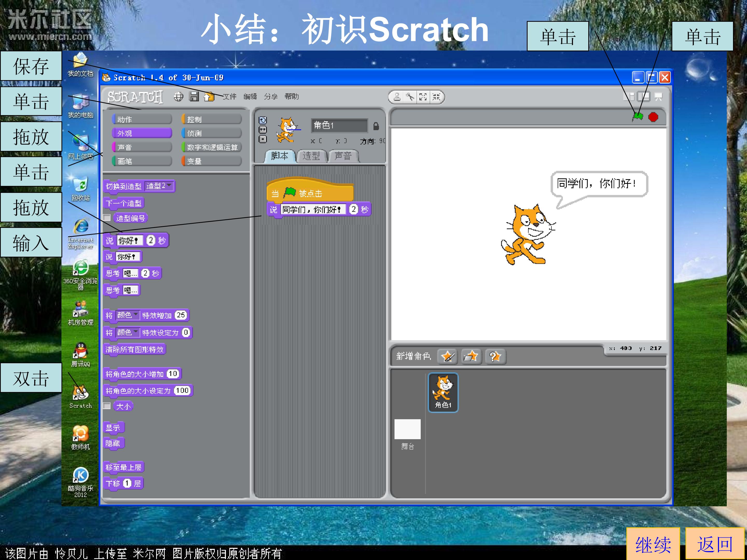The image size is (747, 560).
Task: Set rotation style to left-right flip only
Action: click(x=263, y=130)
